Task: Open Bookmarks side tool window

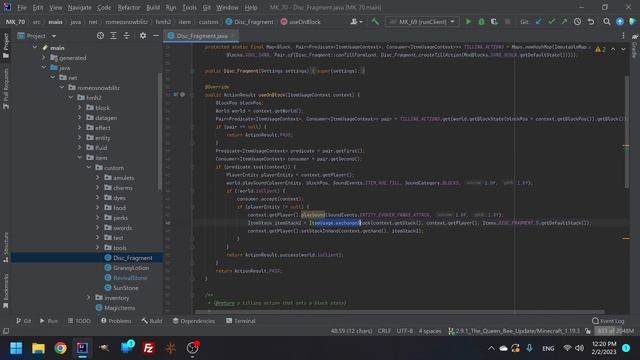Action: 6,291
